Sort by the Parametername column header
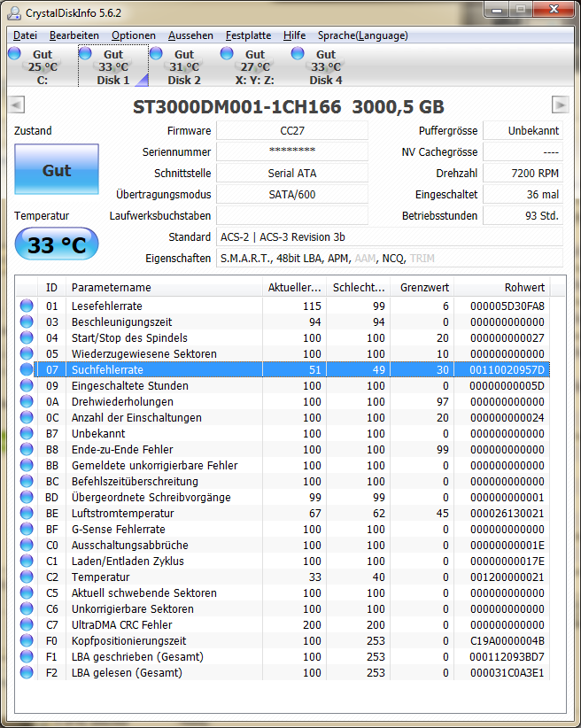 (165, 288)
